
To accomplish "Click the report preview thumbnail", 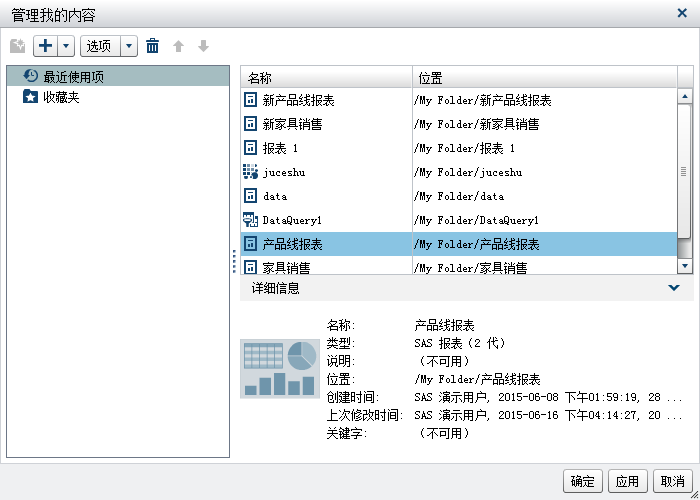I will [280, 368].
